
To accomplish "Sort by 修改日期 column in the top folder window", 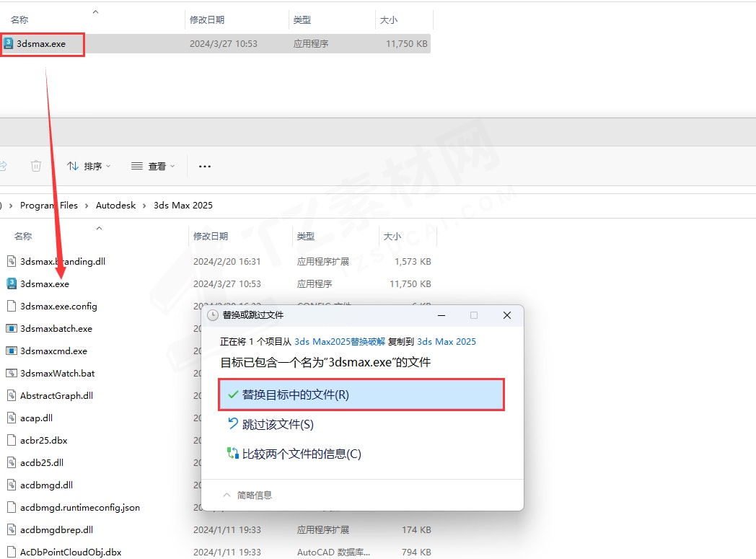I will [207, 19].
